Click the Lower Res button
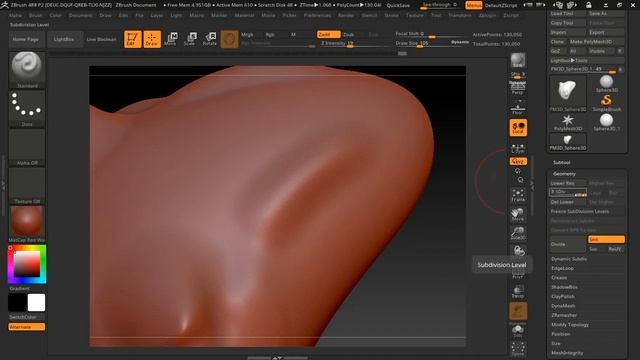Screen dimensions: 640x360 [x=568, y=183]
